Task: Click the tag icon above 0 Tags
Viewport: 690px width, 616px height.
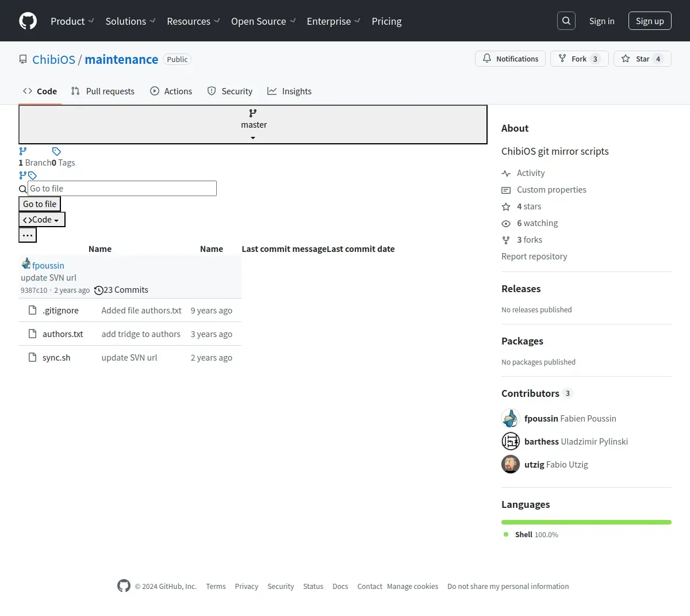Action: tap(56, 151)
